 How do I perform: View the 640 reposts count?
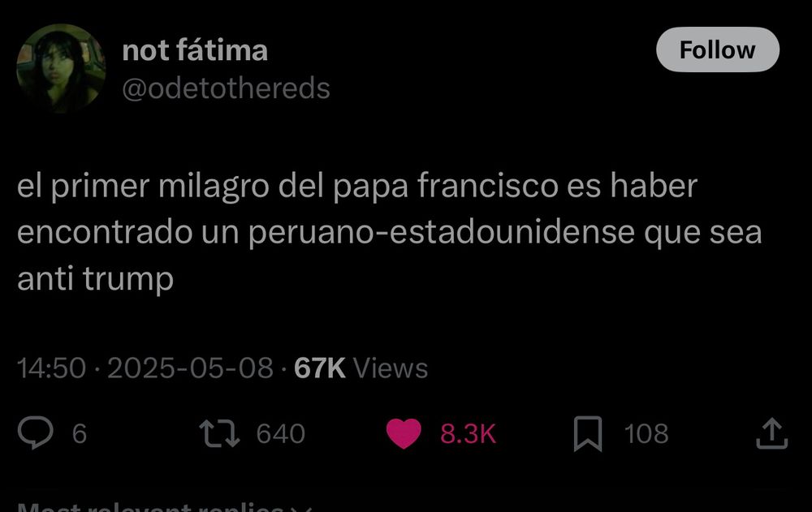(281, 434)
